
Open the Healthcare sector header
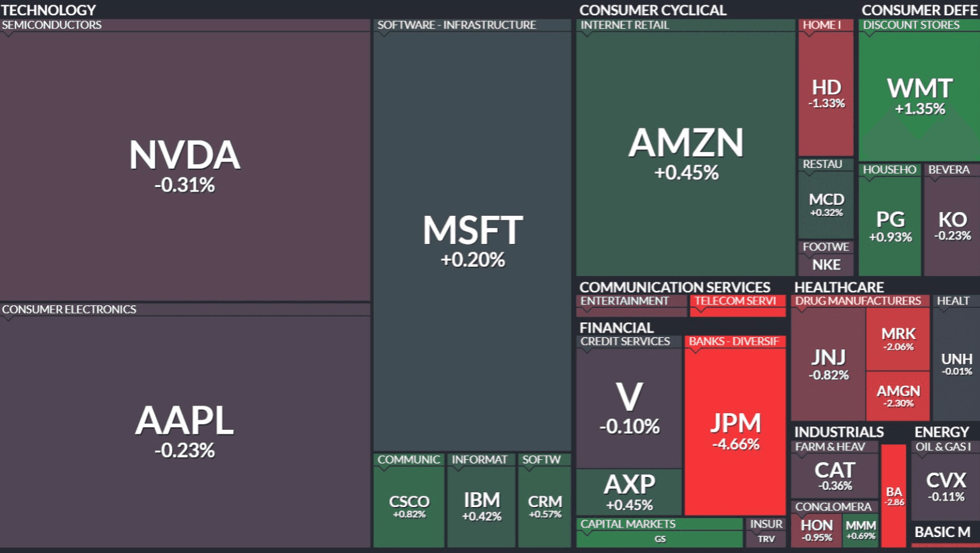838,287
